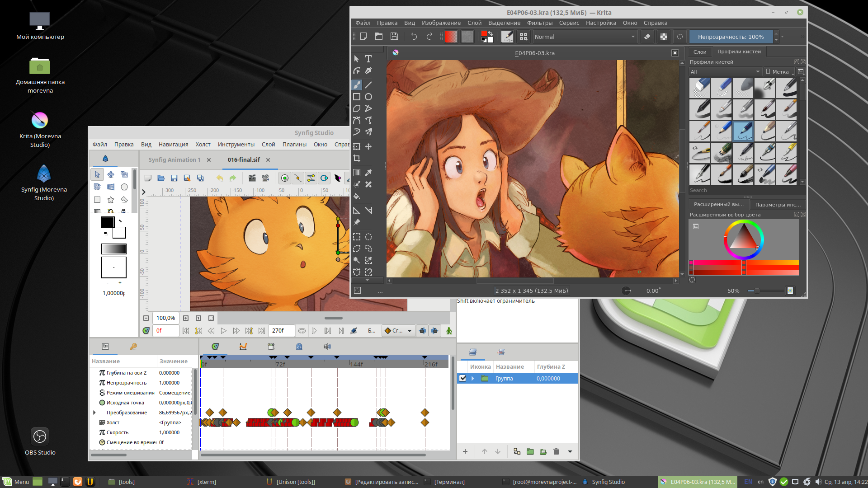This screenshot has width=868, height=488.
Task: Select the Crop tool in Krita
Action: pyautogui.click(x=357, y=158)
